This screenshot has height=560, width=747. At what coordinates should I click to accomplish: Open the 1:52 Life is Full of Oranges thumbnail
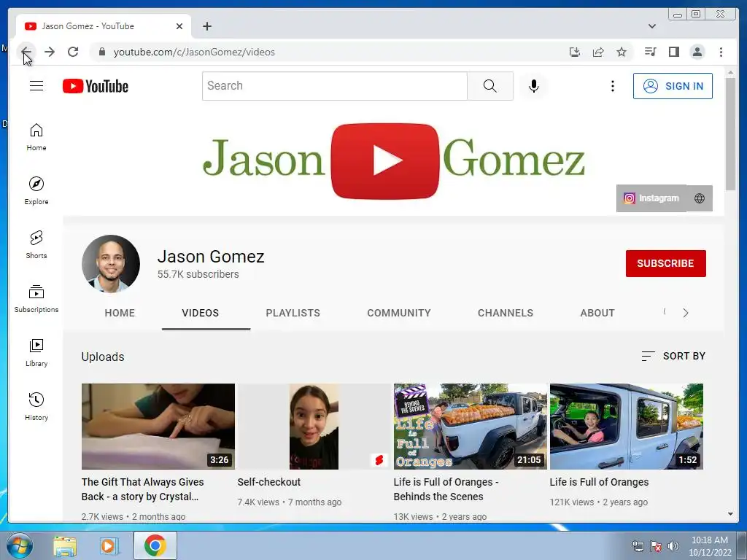[626, 426]
